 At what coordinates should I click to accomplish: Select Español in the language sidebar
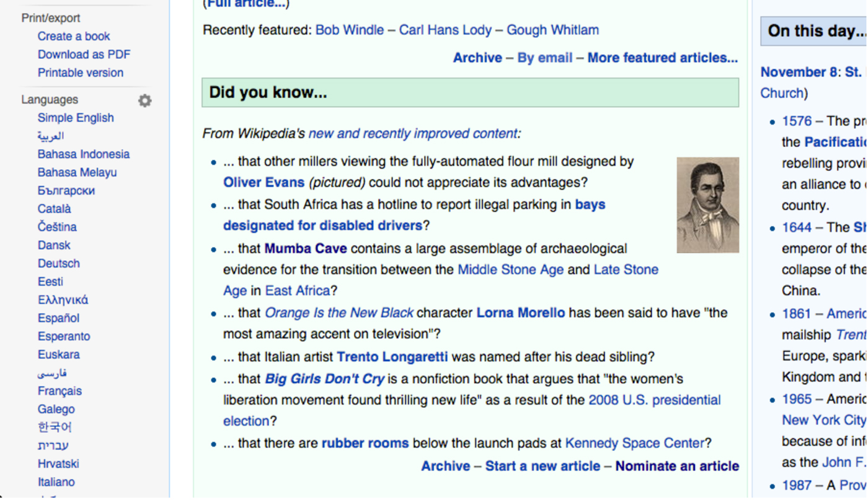[x=59, y=318]
